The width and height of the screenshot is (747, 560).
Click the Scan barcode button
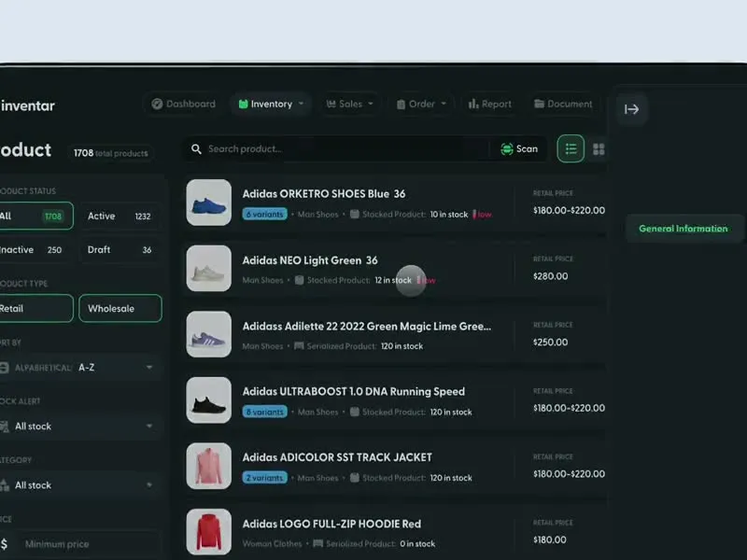click(519, 149)
